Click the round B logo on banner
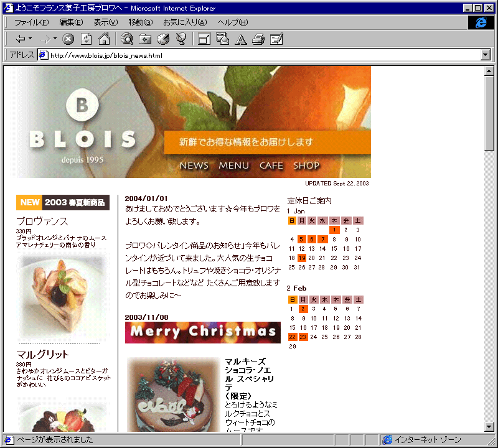This screenshot has height=448, width=498. tap(82, 105)
